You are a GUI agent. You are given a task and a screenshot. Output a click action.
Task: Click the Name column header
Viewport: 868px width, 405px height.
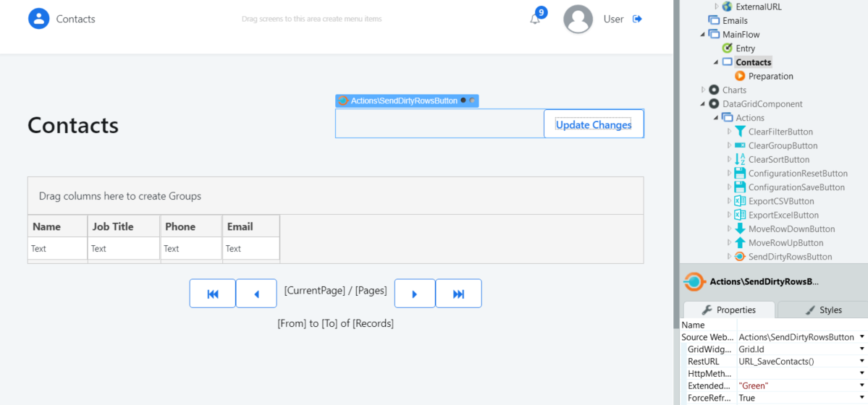[x=58, y=226]
